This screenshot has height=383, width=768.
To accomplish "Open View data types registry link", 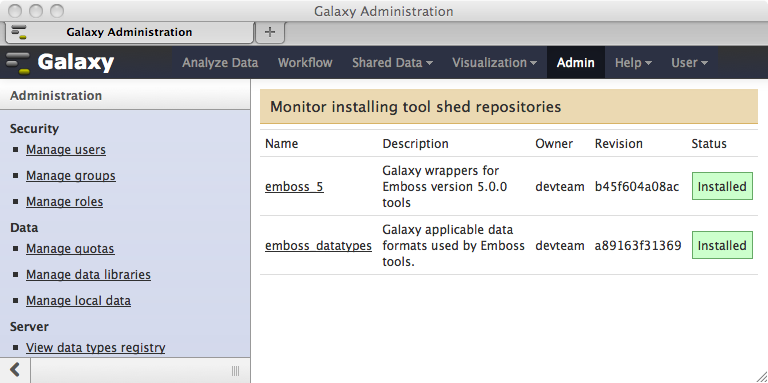I will (x=96, y=348).
